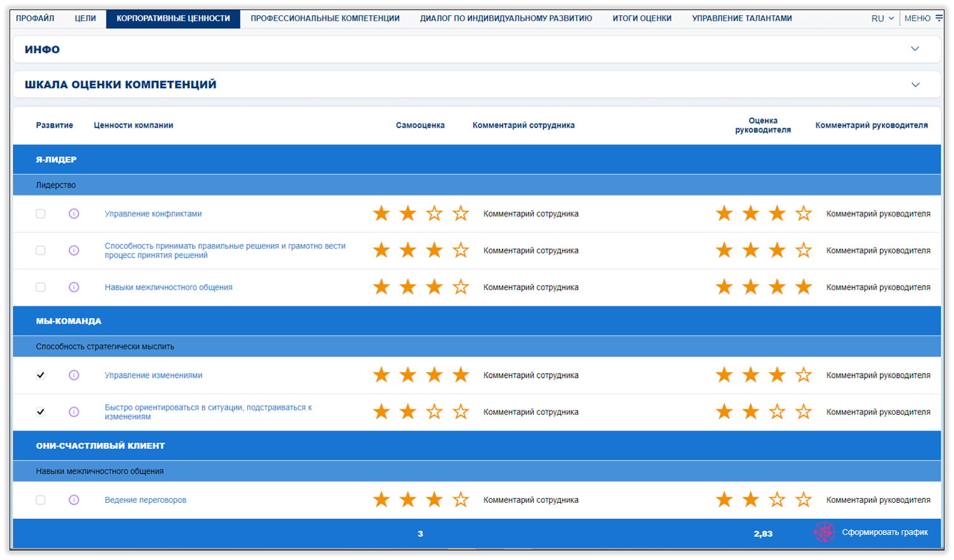Screen dimensions: 954x560
Task: Open Быстро ориентироваться в ситуации link
Action: (x=208, y=412)
